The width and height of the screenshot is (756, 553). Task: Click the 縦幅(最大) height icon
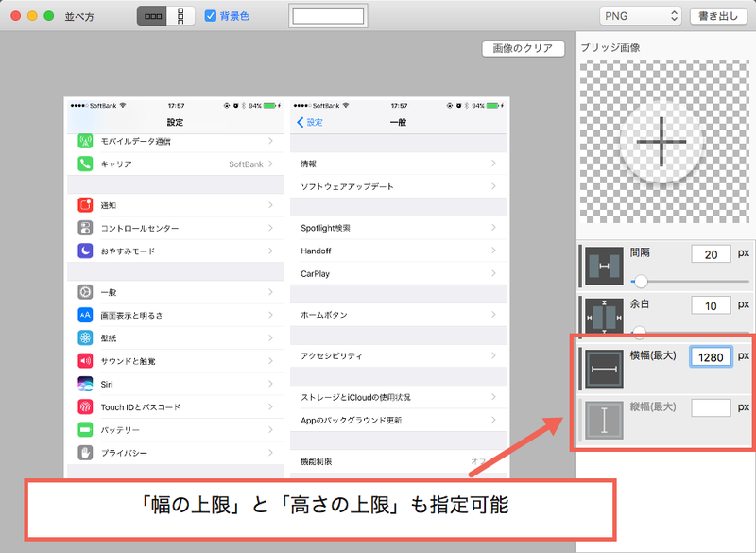tap(604, 421)
